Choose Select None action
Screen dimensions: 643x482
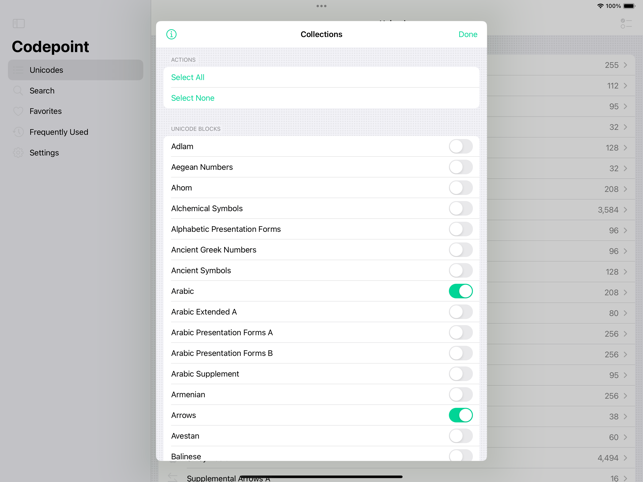322,98
